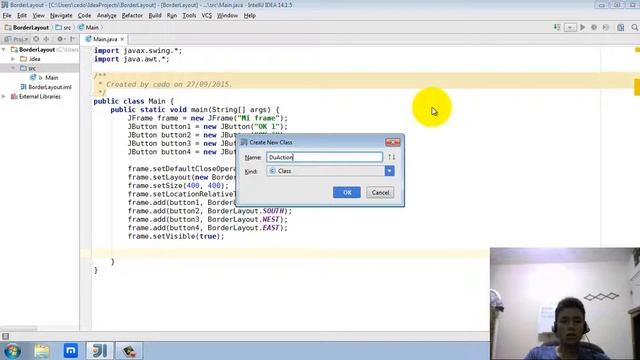The width and height of the screenshot is (640, 360).
Task: Click the inspection status indicator atop the scrollbar
Action: (x=637, y=50)
